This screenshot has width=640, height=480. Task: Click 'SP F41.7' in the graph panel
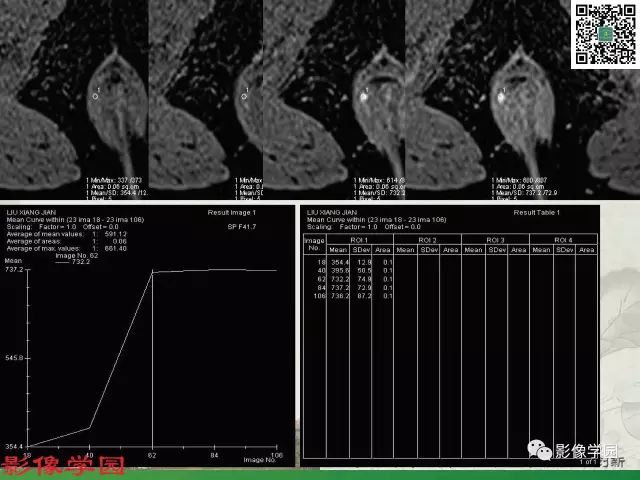pos(242,227)
